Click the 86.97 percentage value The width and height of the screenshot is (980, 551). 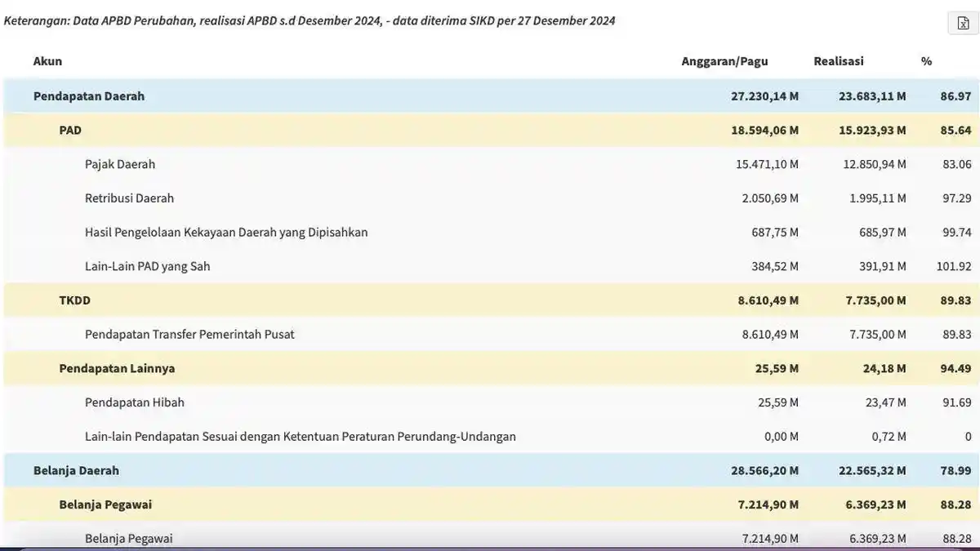(955, 96)
